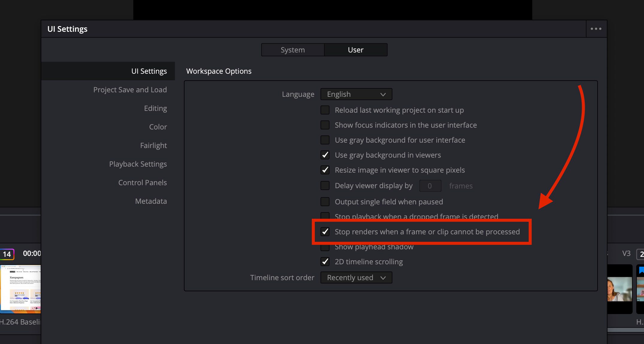Enable Show focus indicators checkbox
The image size is (644, 344).
(x=325, y=125)
